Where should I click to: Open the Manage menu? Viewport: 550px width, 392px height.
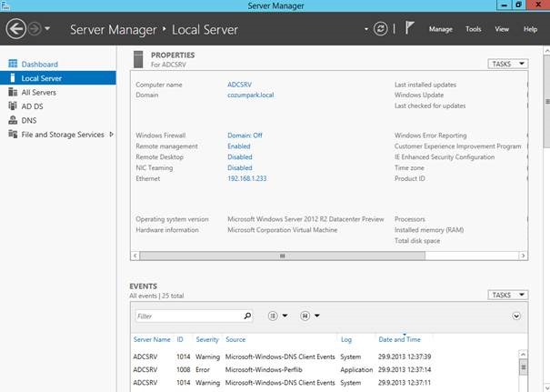pos(441,29)
